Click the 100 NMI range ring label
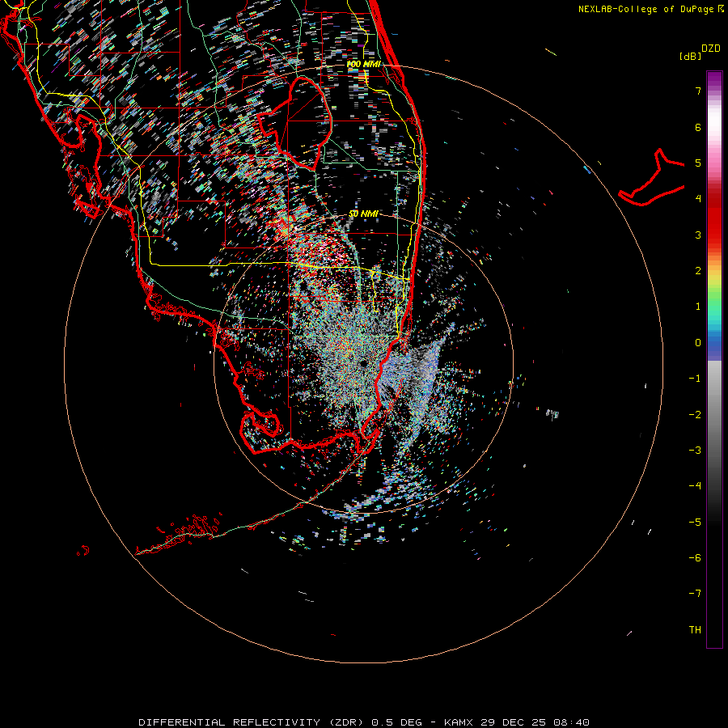 pos(363,64)
